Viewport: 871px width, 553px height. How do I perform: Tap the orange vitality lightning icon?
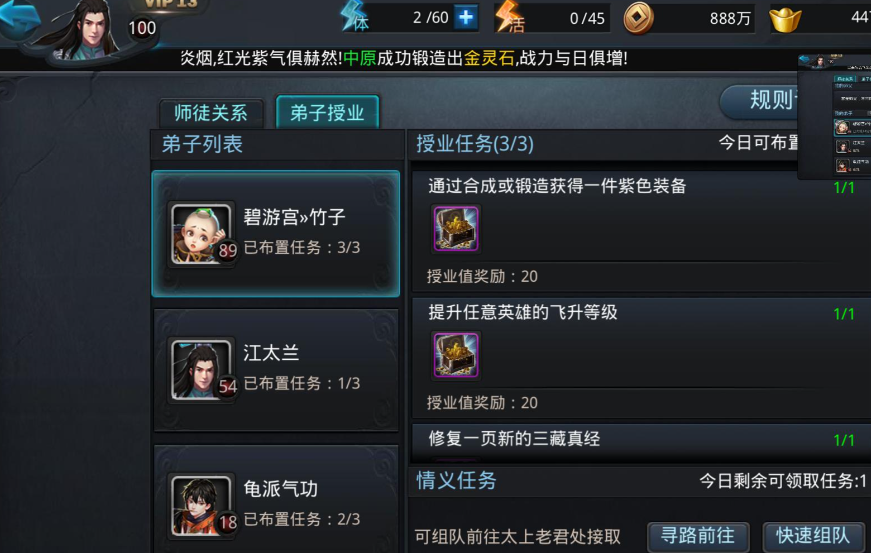point(509,16)
